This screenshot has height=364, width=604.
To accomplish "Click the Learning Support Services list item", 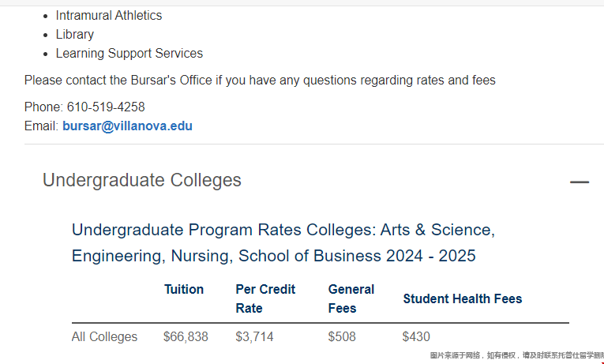I will click(x=129, y=53).
